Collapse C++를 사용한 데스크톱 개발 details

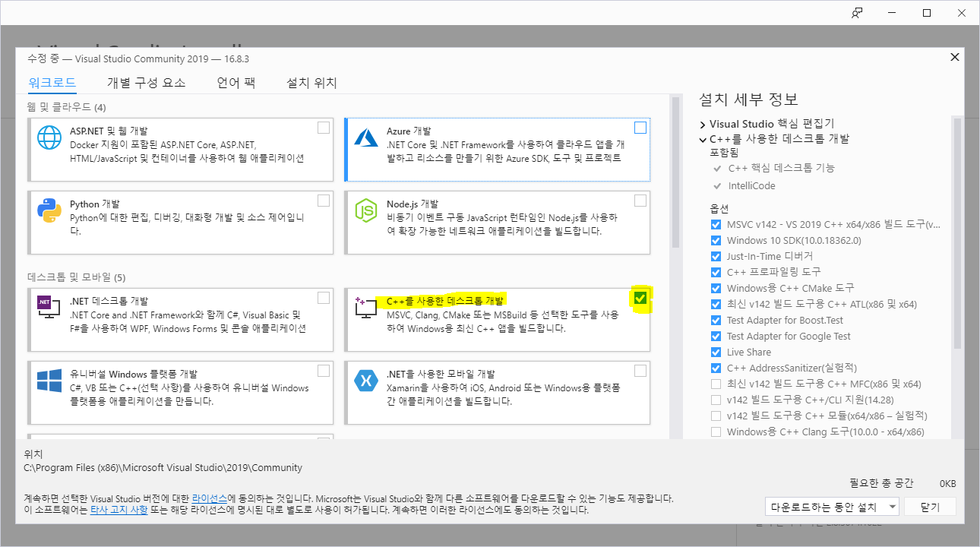(x=703, y=139)
